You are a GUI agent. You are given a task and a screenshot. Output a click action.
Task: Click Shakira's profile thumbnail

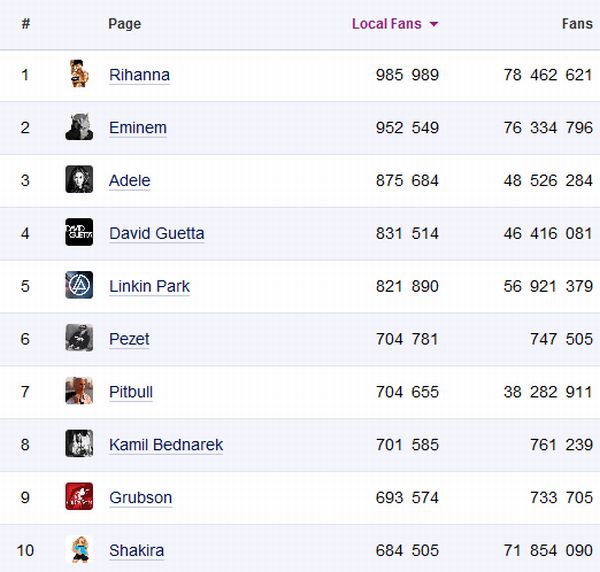[79, 550]
